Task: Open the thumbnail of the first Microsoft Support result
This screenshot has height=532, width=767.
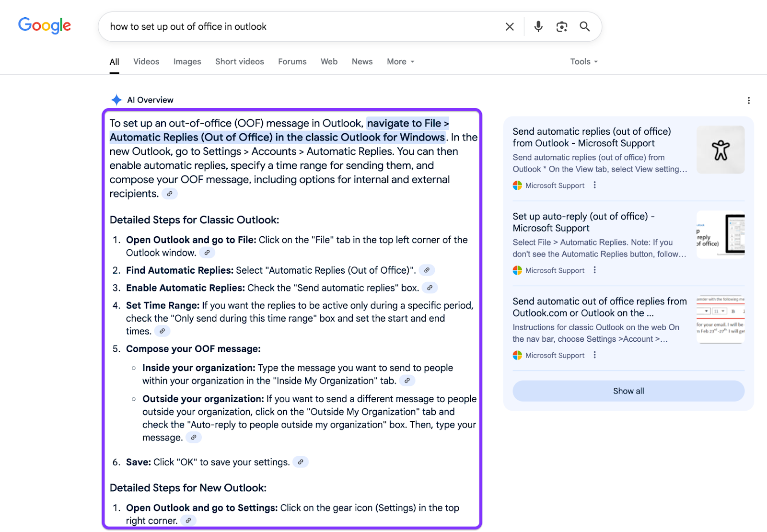Action: click(720, 150)
